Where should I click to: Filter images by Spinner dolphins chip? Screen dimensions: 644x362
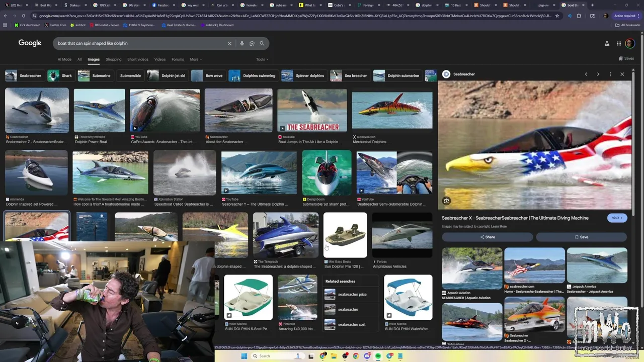point(303,76)
